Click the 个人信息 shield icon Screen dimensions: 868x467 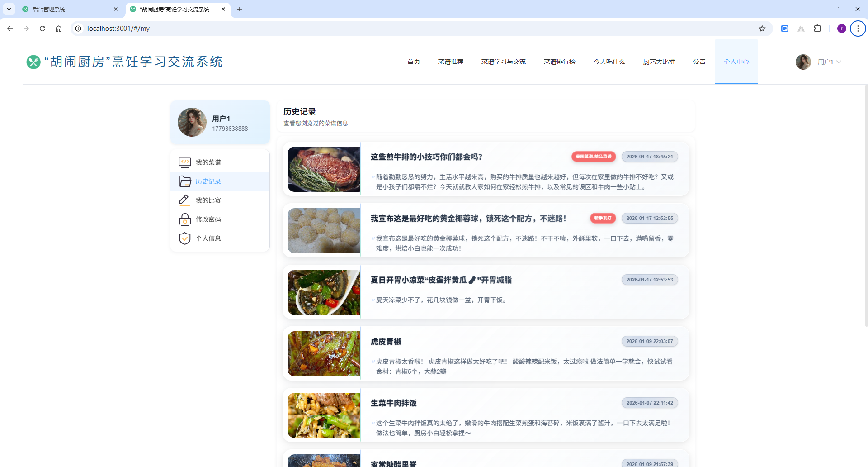click(184, 238)
